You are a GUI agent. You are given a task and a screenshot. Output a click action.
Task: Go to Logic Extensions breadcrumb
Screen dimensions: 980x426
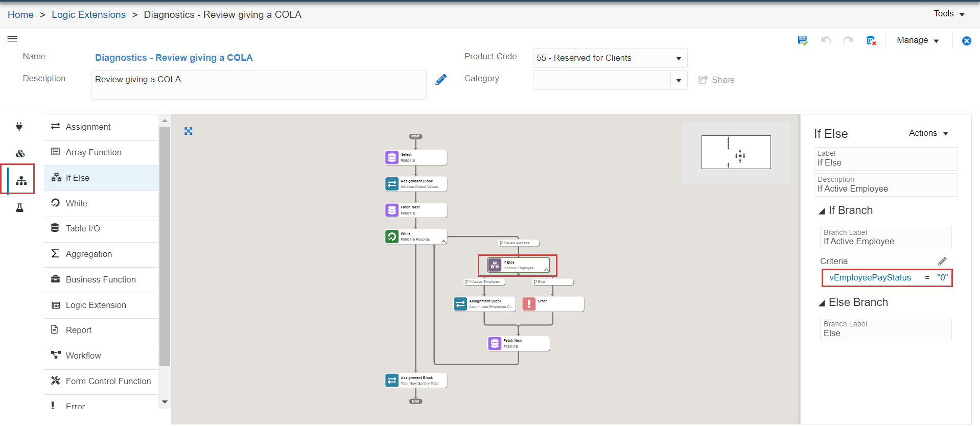click(88, 14)
